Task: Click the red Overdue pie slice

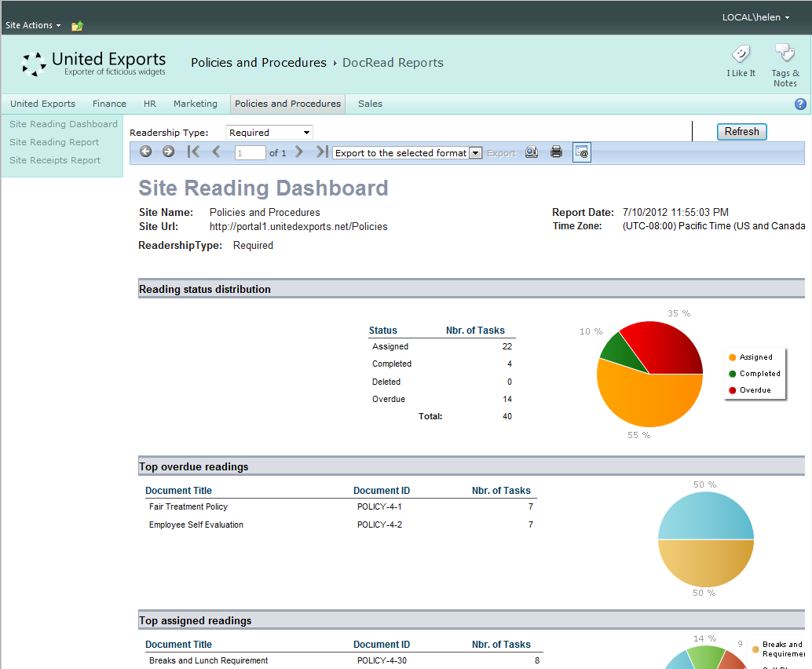Action: [665, 347]
